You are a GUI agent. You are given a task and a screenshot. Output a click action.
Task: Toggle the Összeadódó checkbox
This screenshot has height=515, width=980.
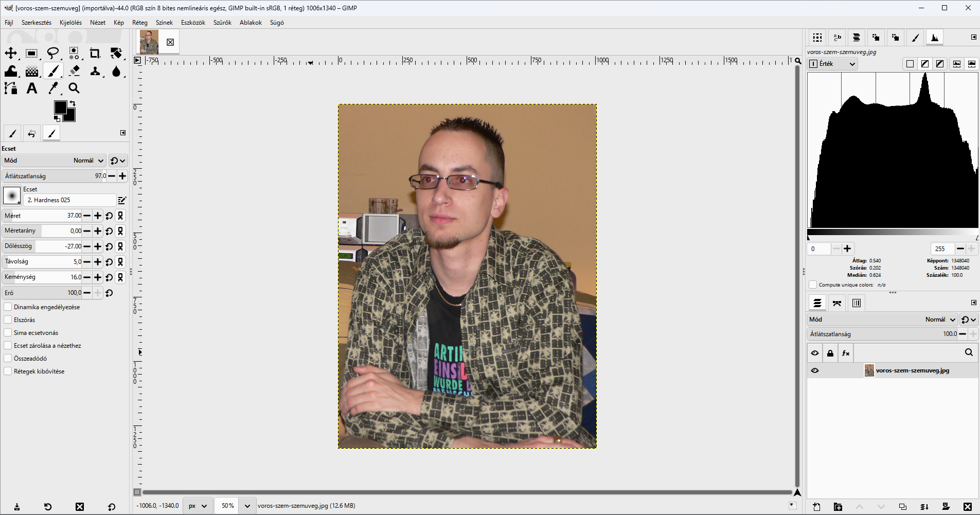point(8,359)
